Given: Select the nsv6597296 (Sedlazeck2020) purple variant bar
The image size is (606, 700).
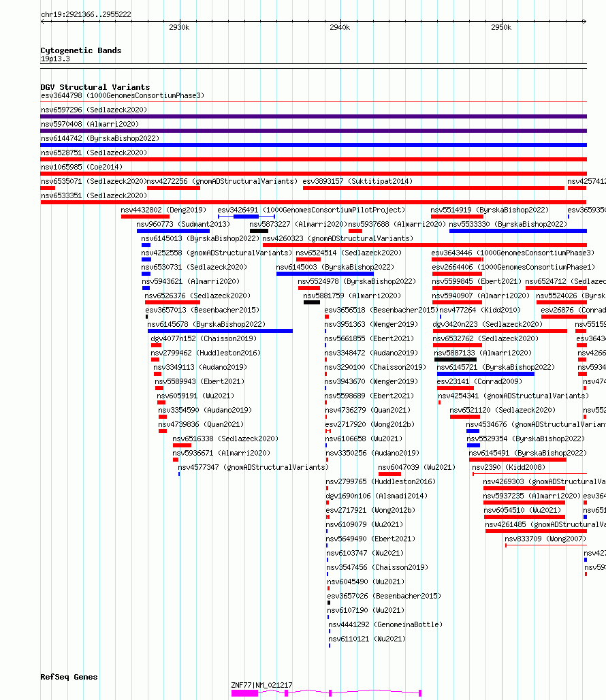Looking at the screenshot, I should click(x=313, y=116).
